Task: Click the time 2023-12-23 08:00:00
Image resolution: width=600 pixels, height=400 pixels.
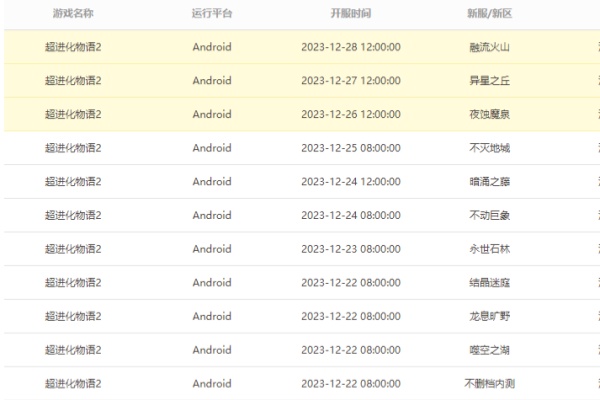Action: (x=351, y=249)
